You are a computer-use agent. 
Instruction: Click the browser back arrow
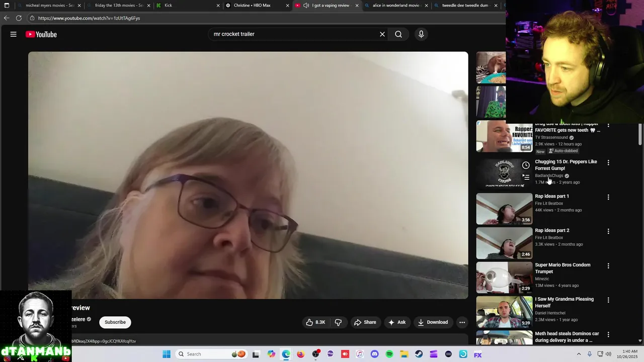7,18
